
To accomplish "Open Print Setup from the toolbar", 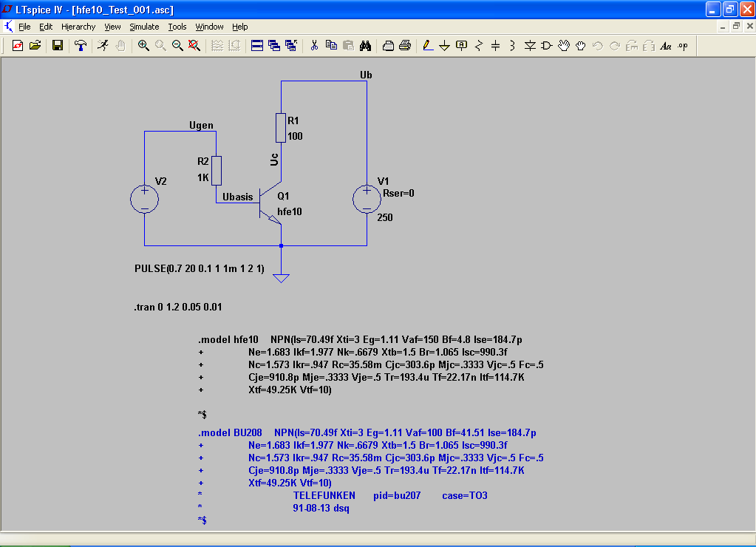I will pyautogui.click(x=388, y=46).
